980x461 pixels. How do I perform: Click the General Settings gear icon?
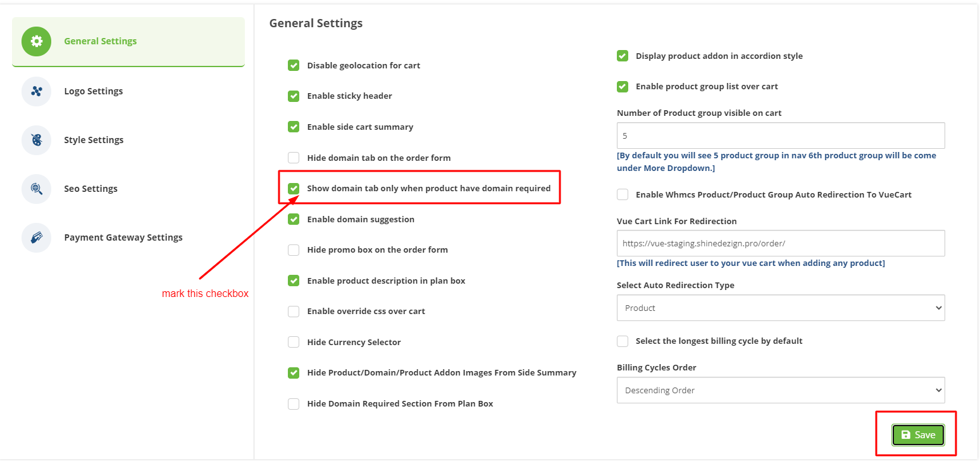(36, 41)
